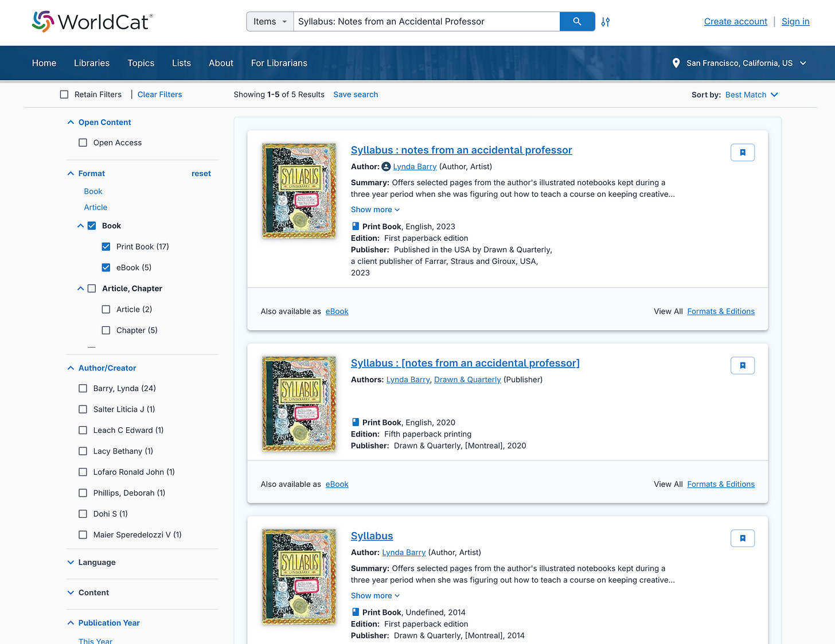Enable the Open Access filter

pyautogui.click(x=83, y=143)
